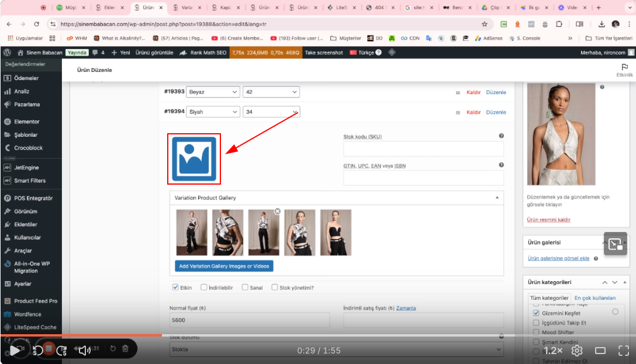Change the 1.2× playback speed
This screenshot has height=364, width=636.
click(x=553, y=351)
